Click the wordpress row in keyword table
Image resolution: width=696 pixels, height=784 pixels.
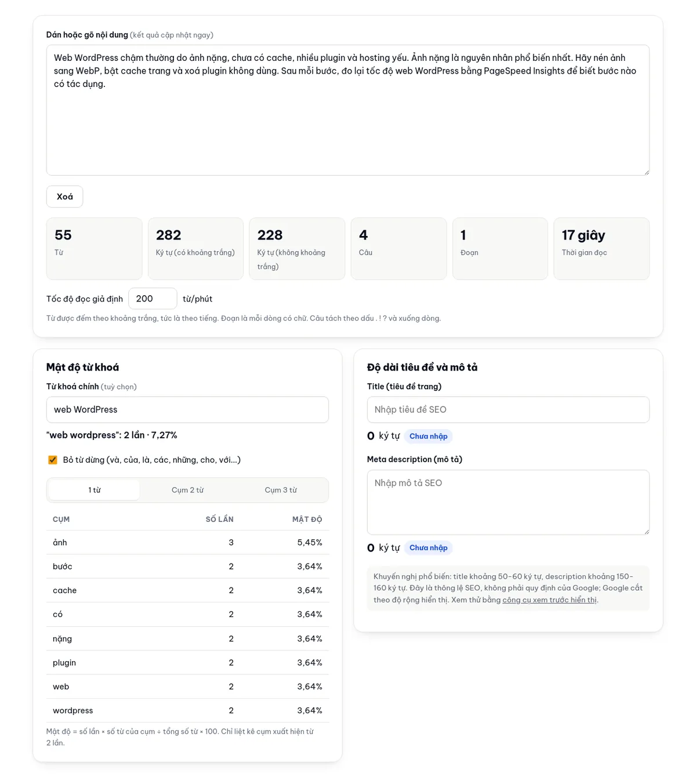(x=187, y=710)
